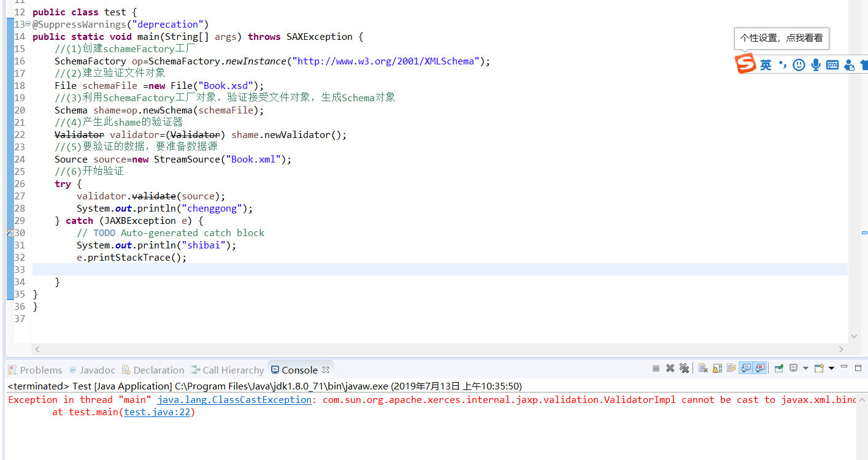868x460 pixels.
Task: Toggle Show Console on standard error change
Action: click(760, 368)
